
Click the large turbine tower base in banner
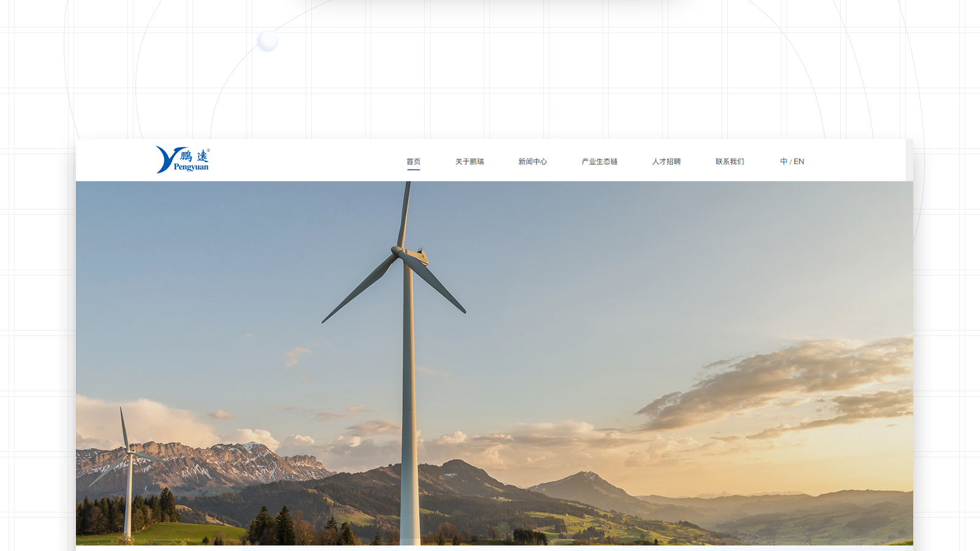point(410,527)
